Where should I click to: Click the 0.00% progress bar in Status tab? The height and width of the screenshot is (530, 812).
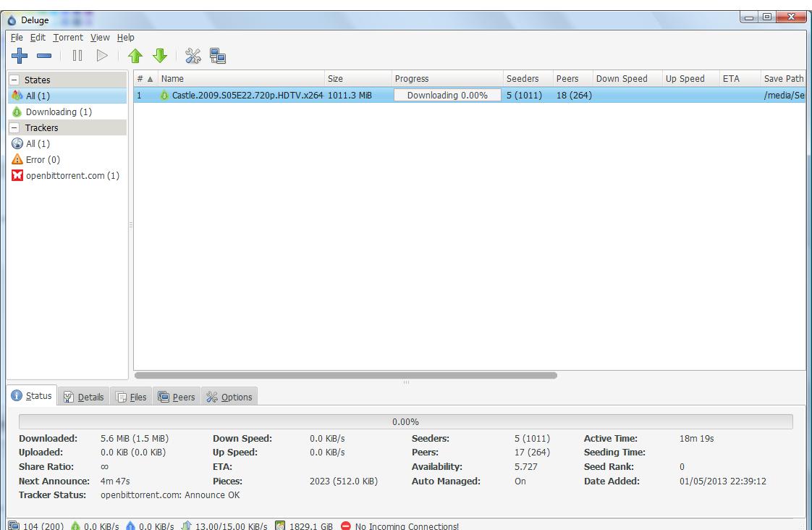click(405, 421)
